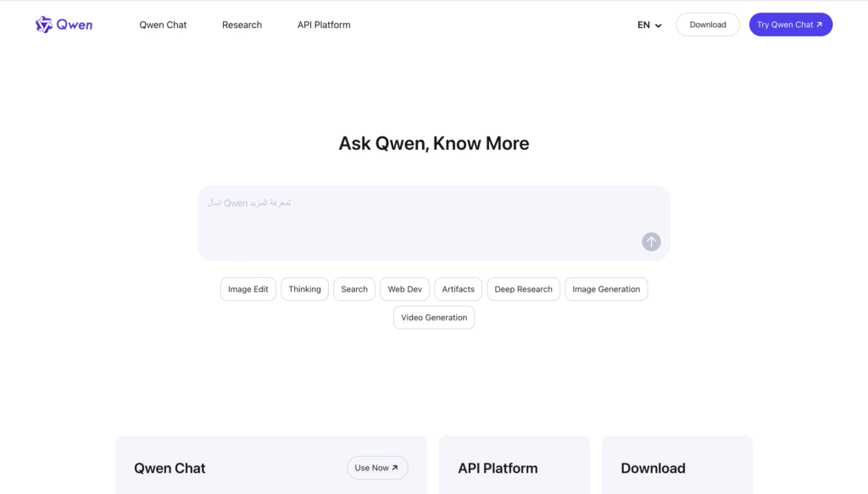
Task: Toggle the Search chip
Action: [354, 289]
